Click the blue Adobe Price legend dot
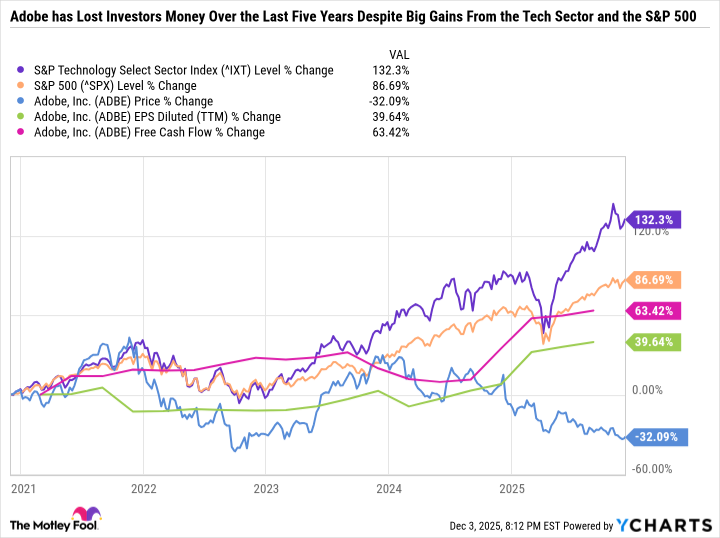 22,101
